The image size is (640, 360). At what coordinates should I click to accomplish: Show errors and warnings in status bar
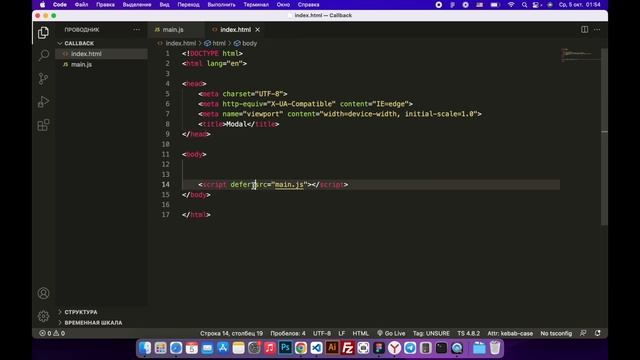[52, 333]
